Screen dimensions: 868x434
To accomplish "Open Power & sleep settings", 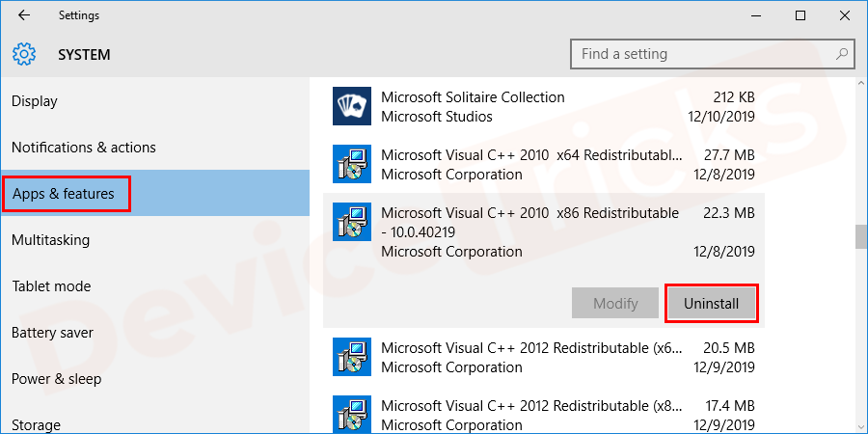I will [56, 379].
